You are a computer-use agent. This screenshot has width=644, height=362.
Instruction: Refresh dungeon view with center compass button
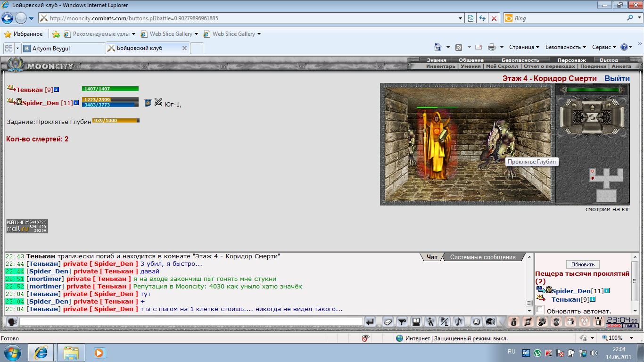point(592,118)
